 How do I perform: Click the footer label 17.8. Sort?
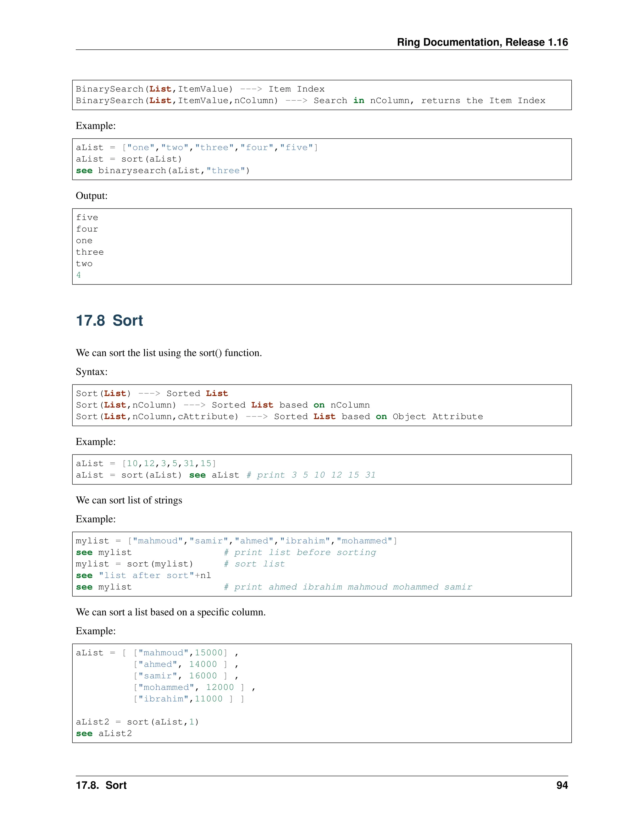tap(101, 785)
